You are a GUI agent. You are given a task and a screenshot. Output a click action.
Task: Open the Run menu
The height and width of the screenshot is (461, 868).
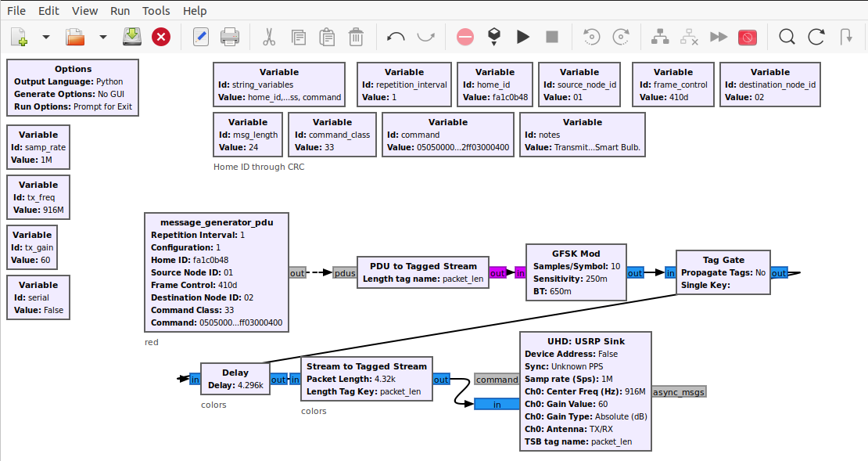(120, 10)
